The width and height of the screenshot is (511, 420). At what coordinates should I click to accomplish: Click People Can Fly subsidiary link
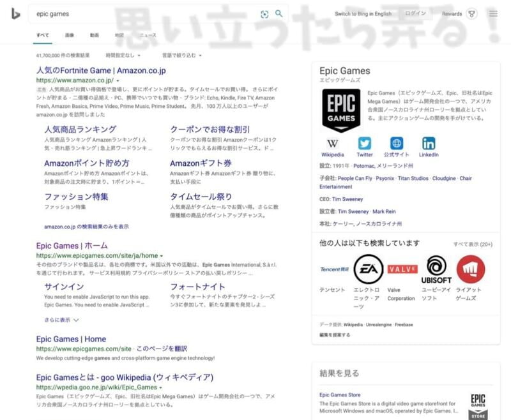355,178
